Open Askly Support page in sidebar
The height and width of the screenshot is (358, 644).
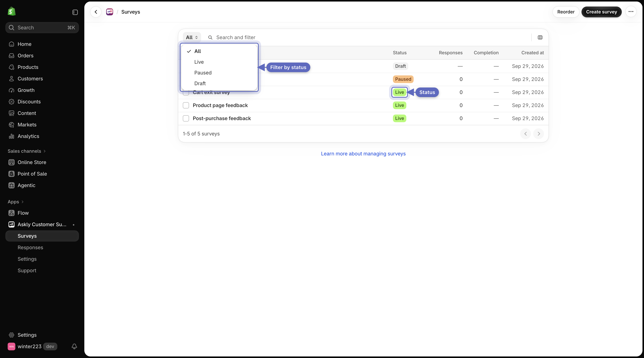42,271
